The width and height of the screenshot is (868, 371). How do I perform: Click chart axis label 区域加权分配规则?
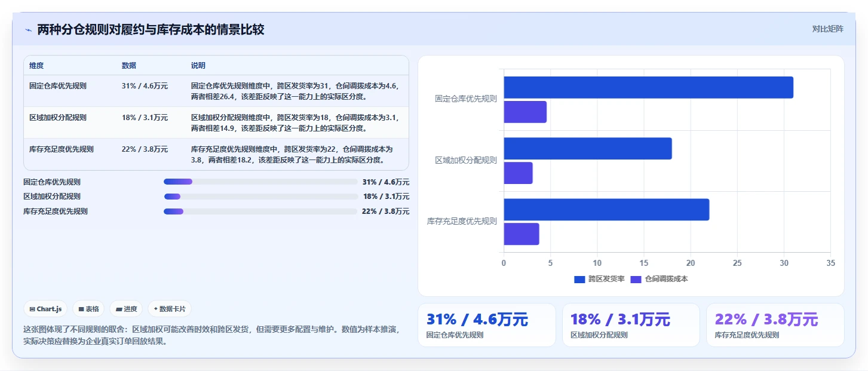(466, 160)
